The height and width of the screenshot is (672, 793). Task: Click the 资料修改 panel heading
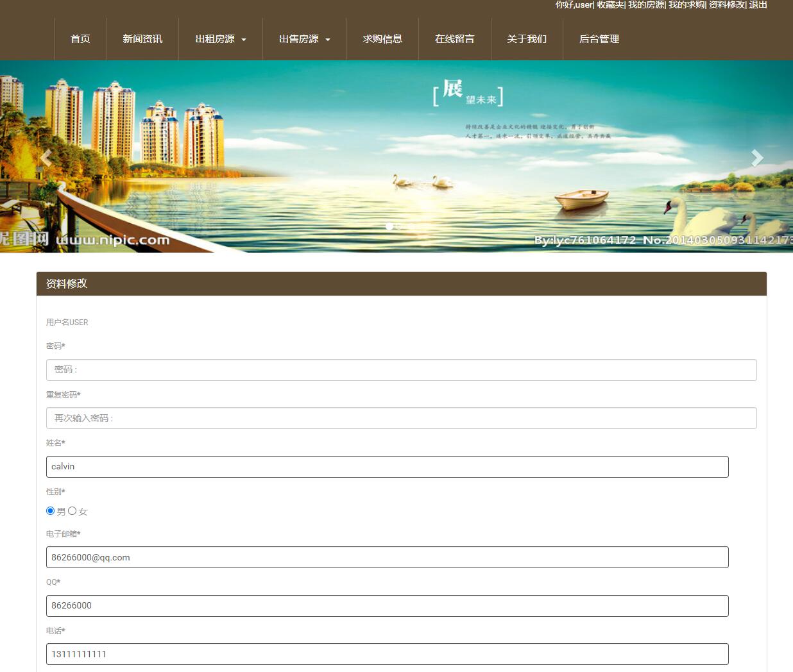[67, 283]
